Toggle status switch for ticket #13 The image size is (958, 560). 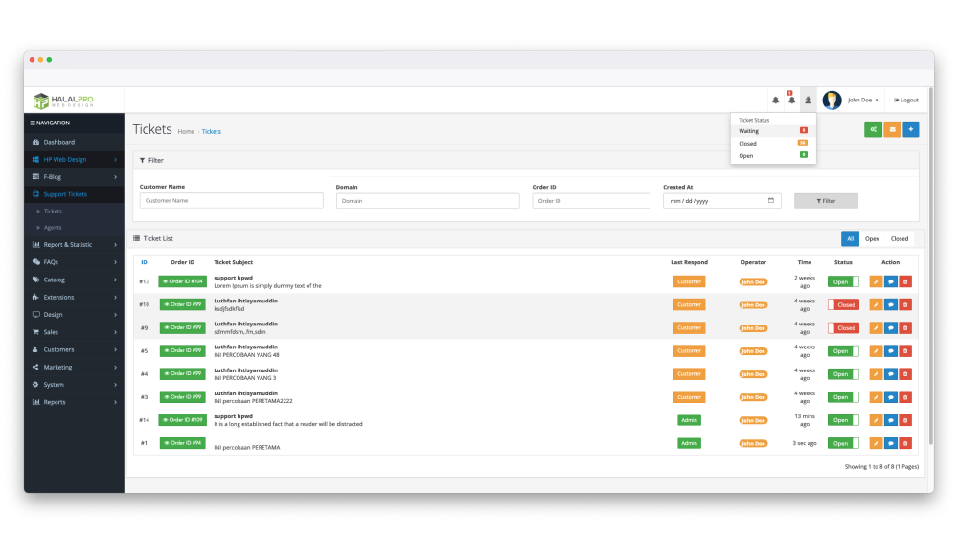coord(843,281)
